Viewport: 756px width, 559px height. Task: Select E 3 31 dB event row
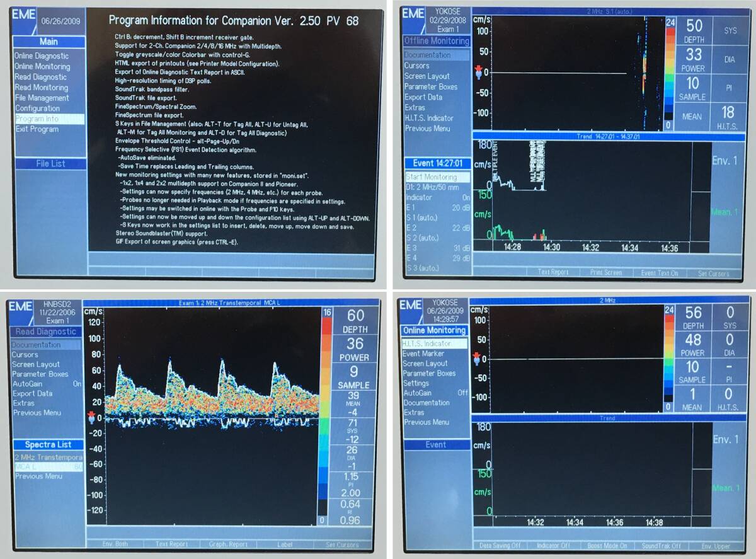pos(437,248)
